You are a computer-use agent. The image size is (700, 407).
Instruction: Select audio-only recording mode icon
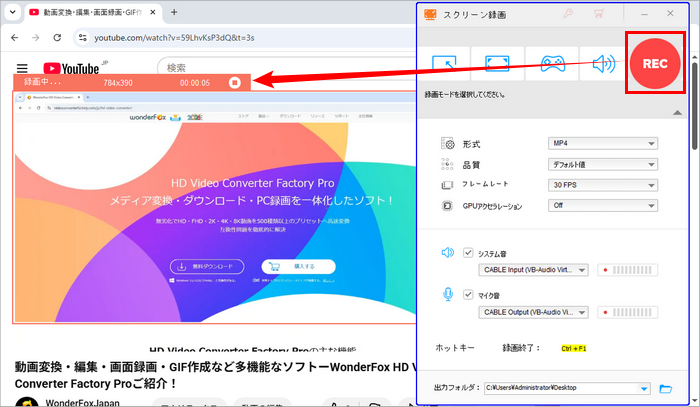pos(603,64)
